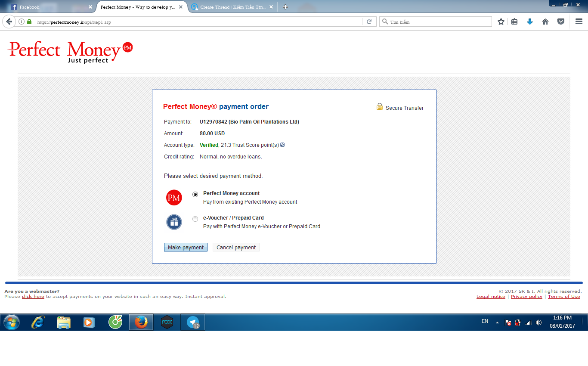Show site information via the info icon
Viewport: 588px width, 366px height.
pos(22,22)
